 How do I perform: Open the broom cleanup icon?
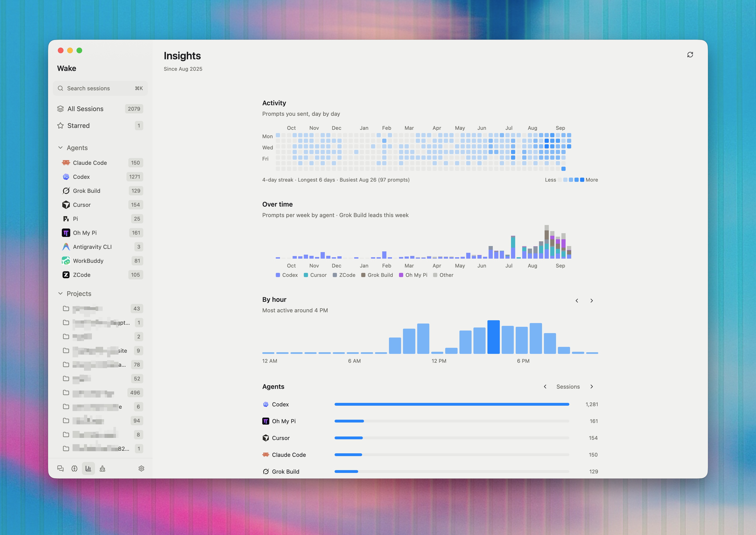tap(102, 468)
